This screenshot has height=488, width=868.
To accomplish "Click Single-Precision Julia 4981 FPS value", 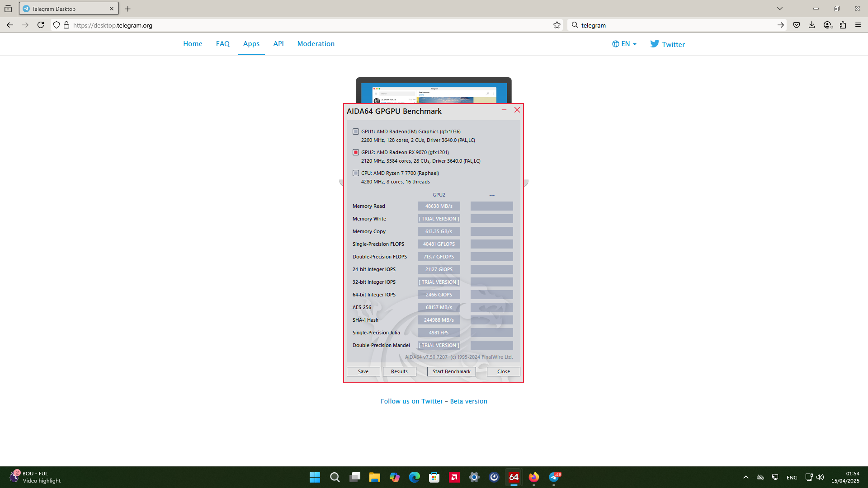I will [439, 333].
